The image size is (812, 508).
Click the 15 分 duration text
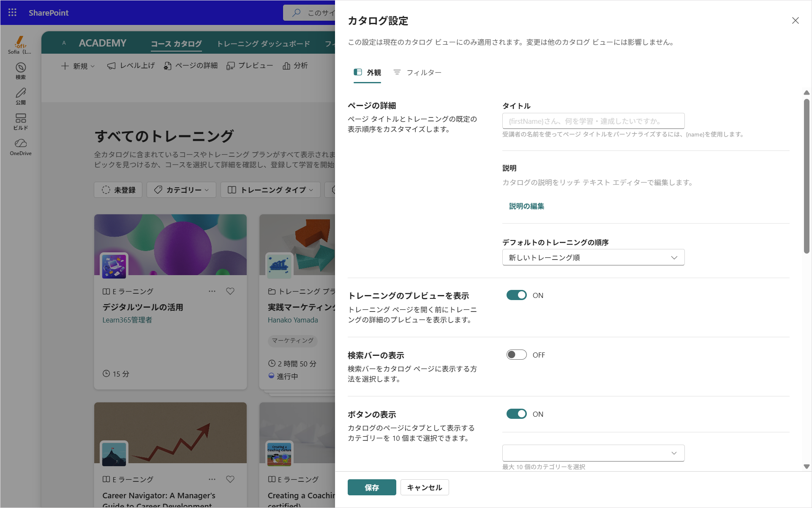121,374
